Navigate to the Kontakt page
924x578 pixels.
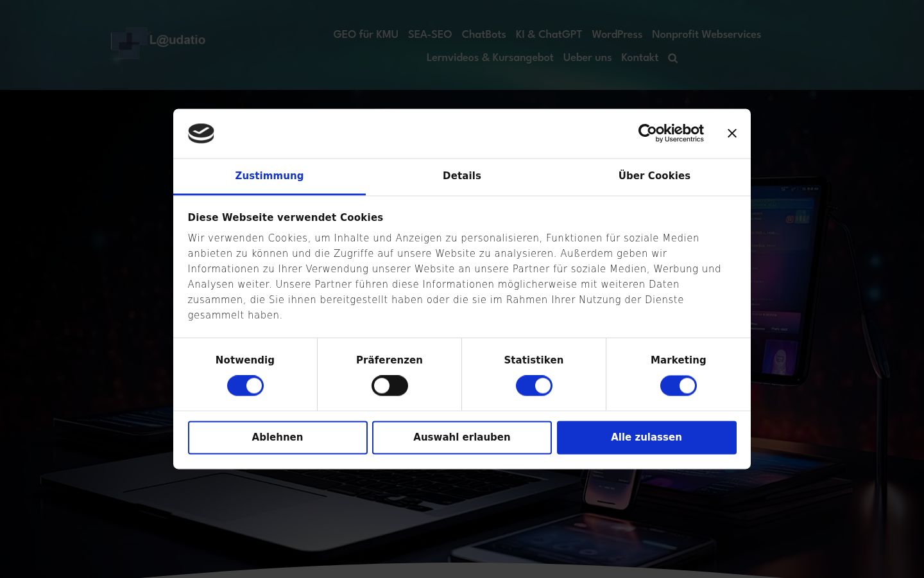(x=640, y=58)
